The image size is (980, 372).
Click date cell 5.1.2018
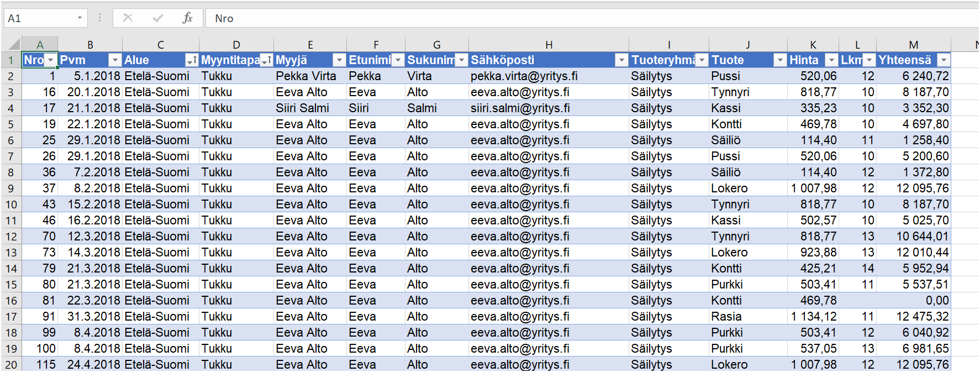[x=90, y=76]
